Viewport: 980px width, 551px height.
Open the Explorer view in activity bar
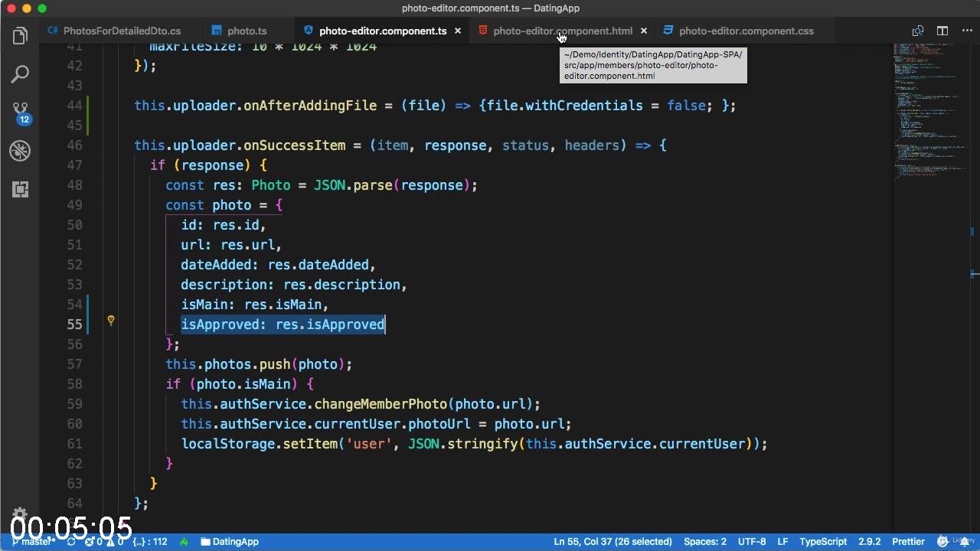pyautogui.click(x=20, y=36)
